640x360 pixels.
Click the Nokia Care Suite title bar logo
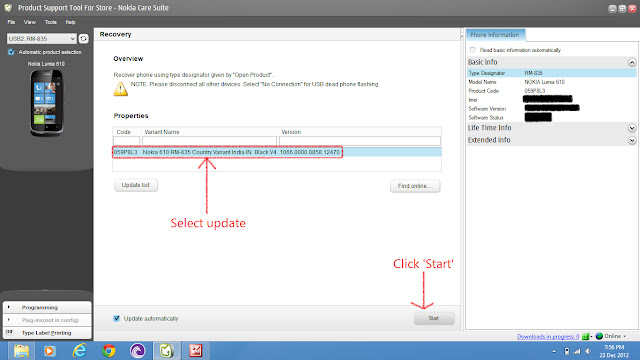8,7
